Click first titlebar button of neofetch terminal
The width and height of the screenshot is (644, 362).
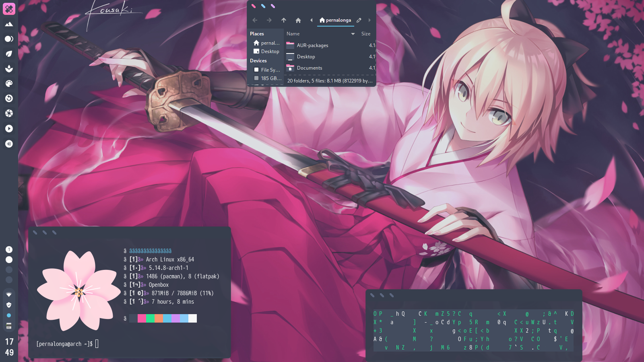click(x=35, y=232)
